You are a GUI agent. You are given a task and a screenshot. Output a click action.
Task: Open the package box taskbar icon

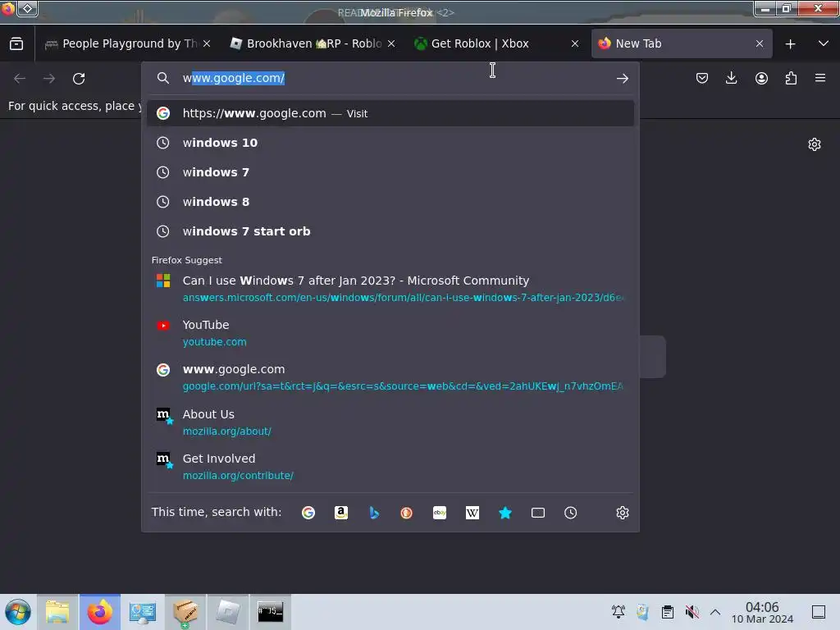coord(185,612)
